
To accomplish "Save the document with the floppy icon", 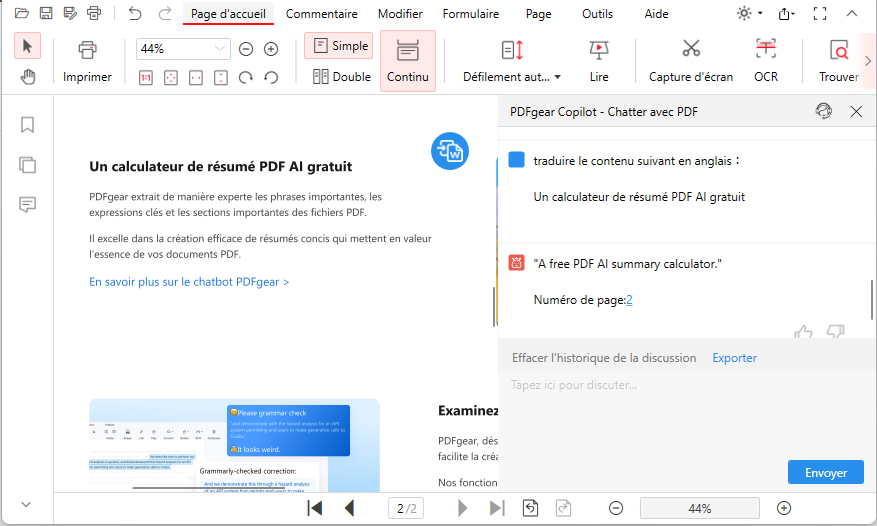I will click(46, 13).
